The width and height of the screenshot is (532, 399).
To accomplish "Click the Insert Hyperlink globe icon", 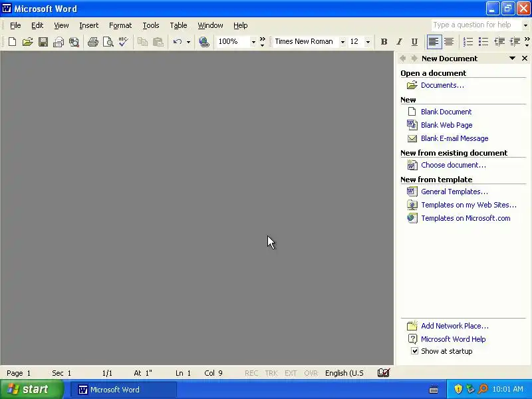I will [204, 42].
